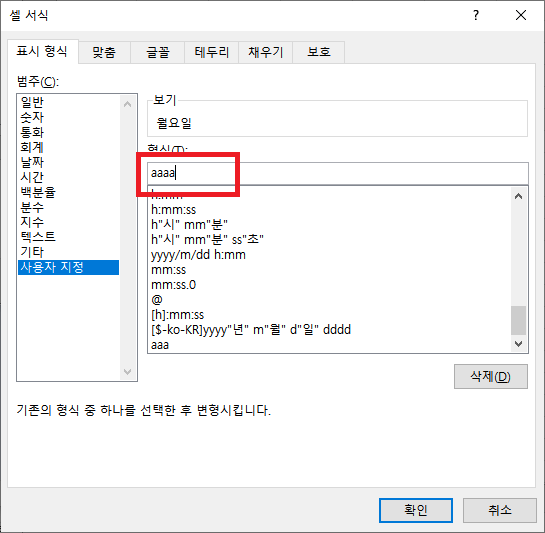545x533 pixels.
Task: Select the @ text format
Action: 330,300
